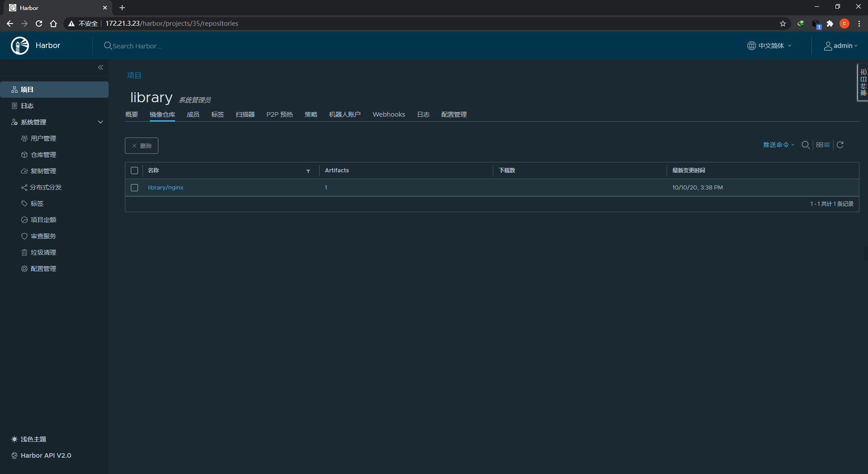Open new browser tab
This screenshot has height=474, width=868.
pyautogui.click(x=122, y=8)
